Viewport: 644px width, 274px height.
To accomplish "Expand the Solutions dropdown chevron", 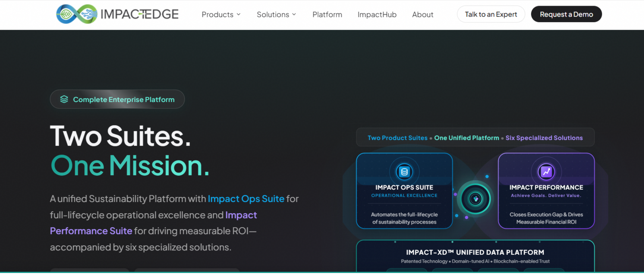I will point(294,14).
